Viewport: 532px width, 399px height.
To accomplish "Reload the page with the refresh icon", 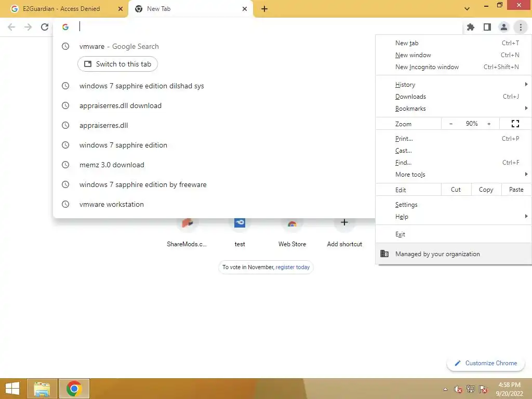I will click(45, 27).
